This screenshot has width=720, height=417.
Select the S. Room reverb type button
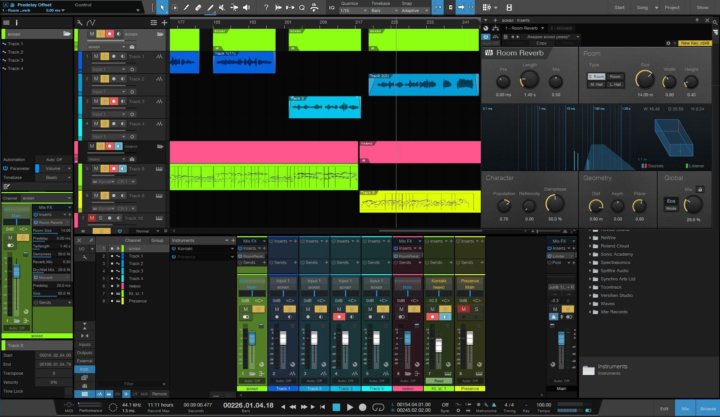point(595,76)
